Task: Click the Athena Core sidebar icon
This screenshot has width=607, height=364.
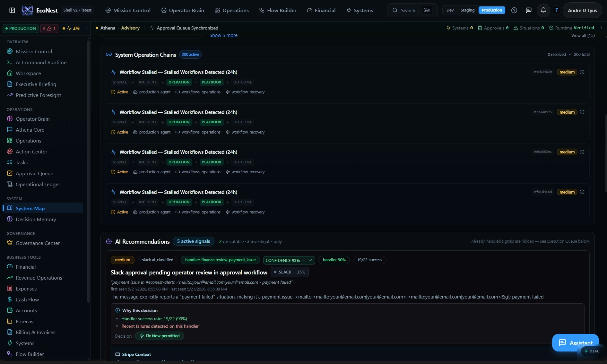Action: coord(10,130)
